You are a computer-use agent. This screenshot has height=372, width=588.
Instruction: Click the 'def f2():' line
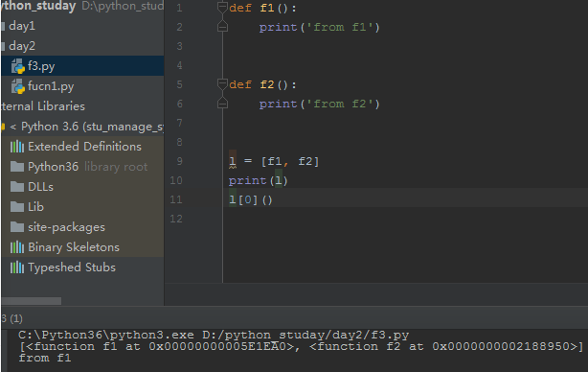(262, 84)
